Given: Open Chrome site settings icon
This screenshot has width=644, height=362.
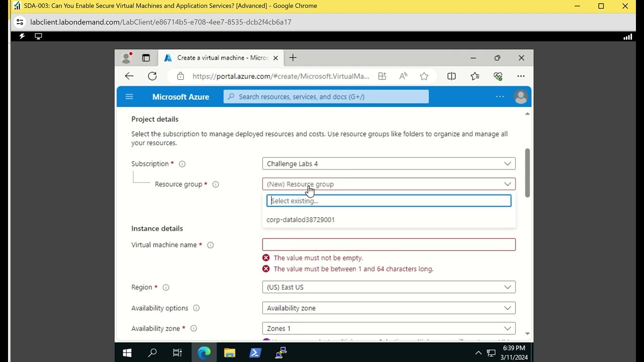Looking at the screenshot, I should [20, 22].
